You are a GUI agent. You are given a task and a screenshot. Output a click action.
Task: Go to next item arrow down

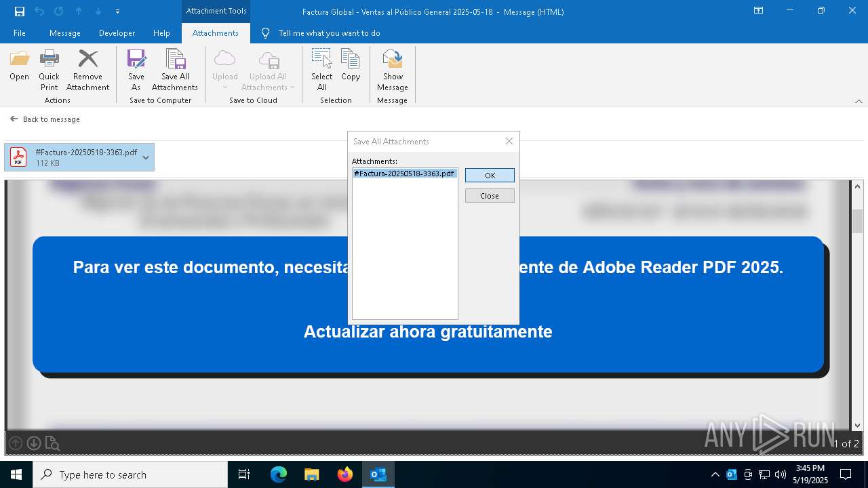98,12
